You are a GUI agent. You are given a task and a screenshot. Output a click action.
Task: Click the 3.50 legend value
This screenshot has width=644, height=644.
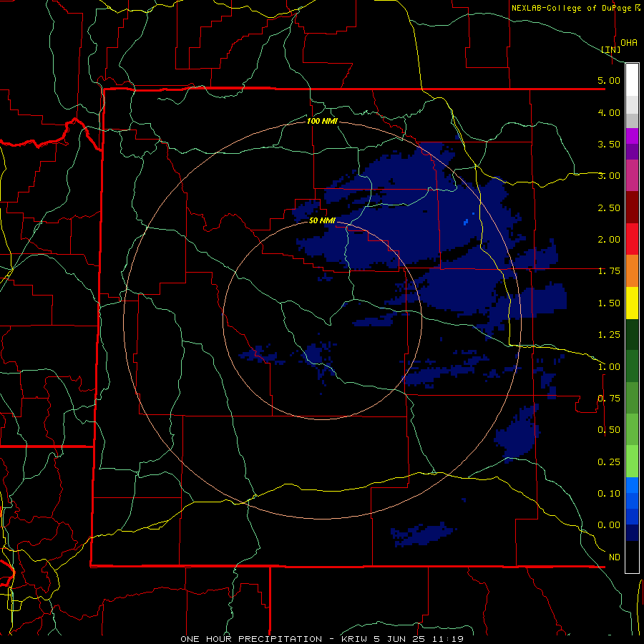click(609, 144)
